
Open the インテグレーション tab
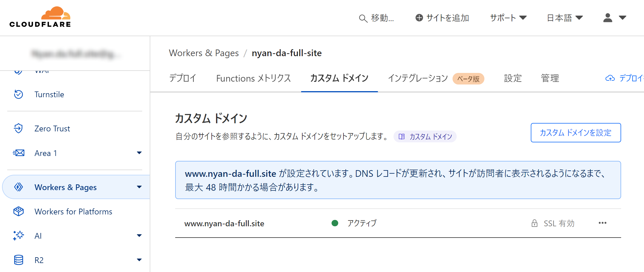pos(418,78)
